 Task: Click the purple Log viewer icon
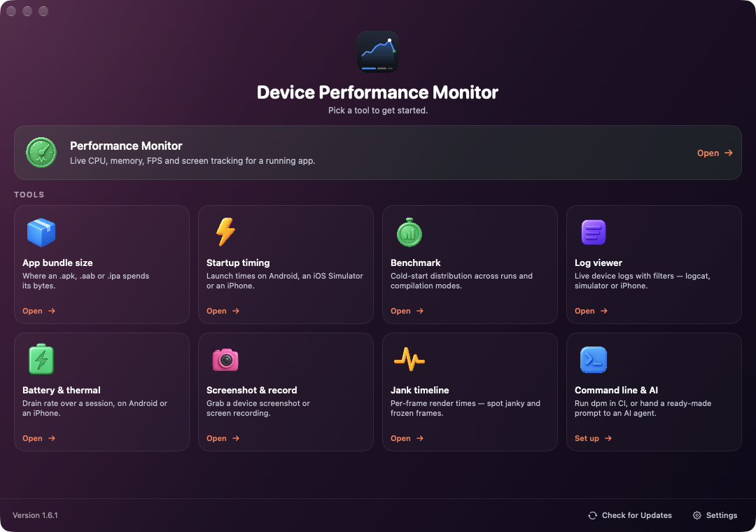tap(594, 232)
